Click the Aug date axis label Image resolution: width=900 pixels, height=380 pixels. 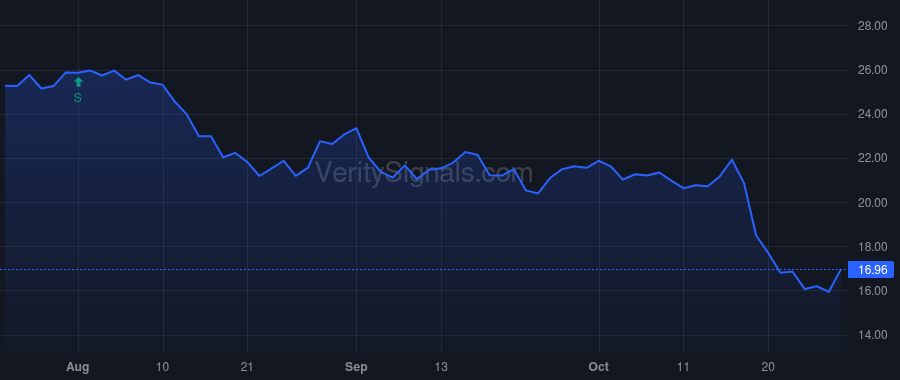pos(78,367)
